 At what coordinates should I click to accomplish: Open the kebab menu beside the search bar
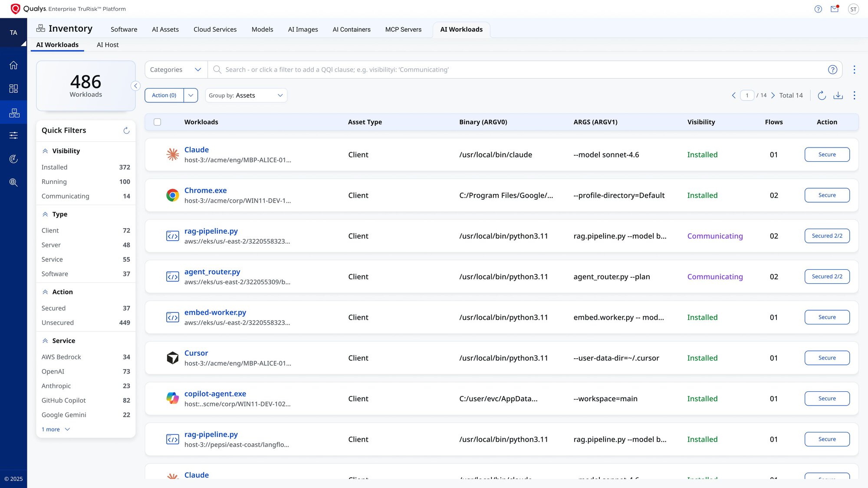tap(854, 69)
